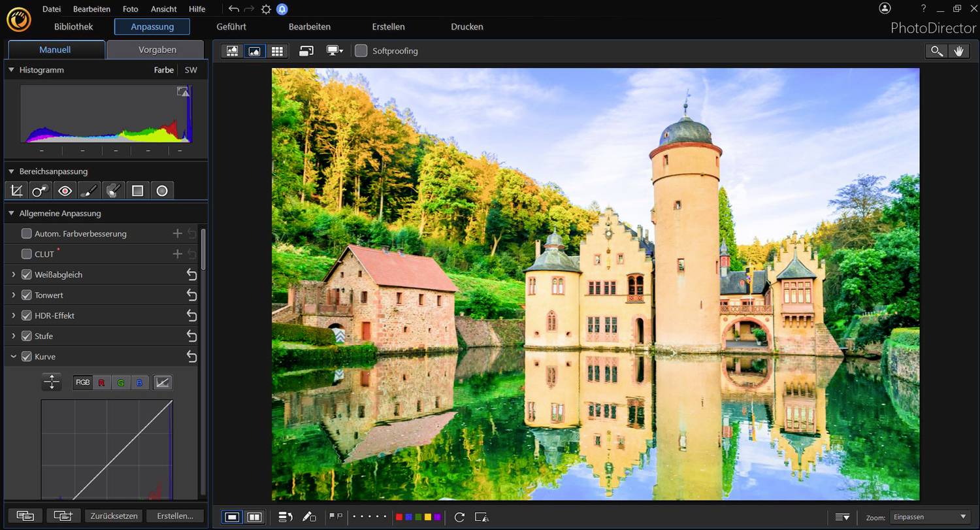Switch to grid thumbnail view mode

coord(277,50)
